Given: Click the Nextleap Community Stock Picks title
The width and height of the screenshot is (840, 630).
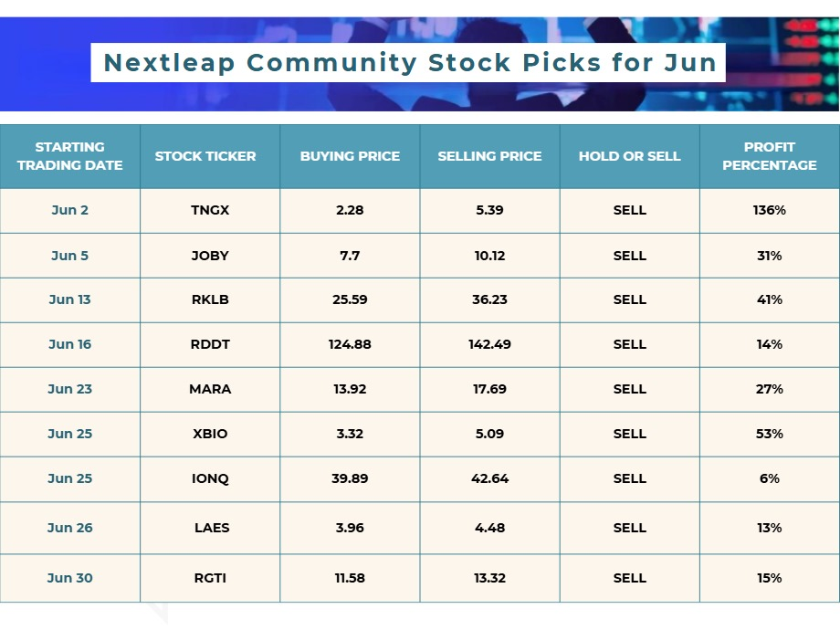Looking at the screenshot, I should [x=410, y=63].
